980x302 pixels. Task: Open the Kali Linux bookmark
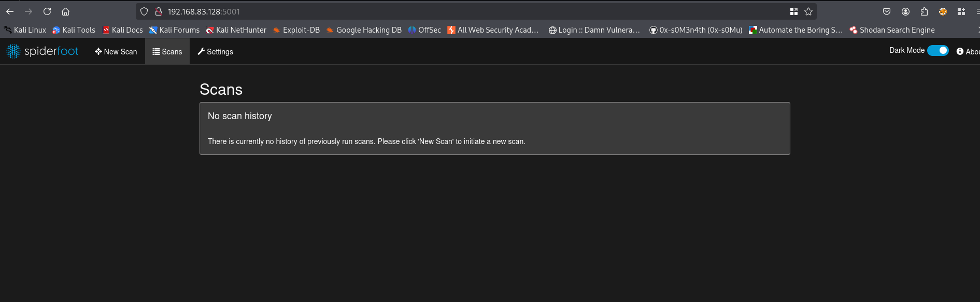pyautogui.click(x=25, y=30)
